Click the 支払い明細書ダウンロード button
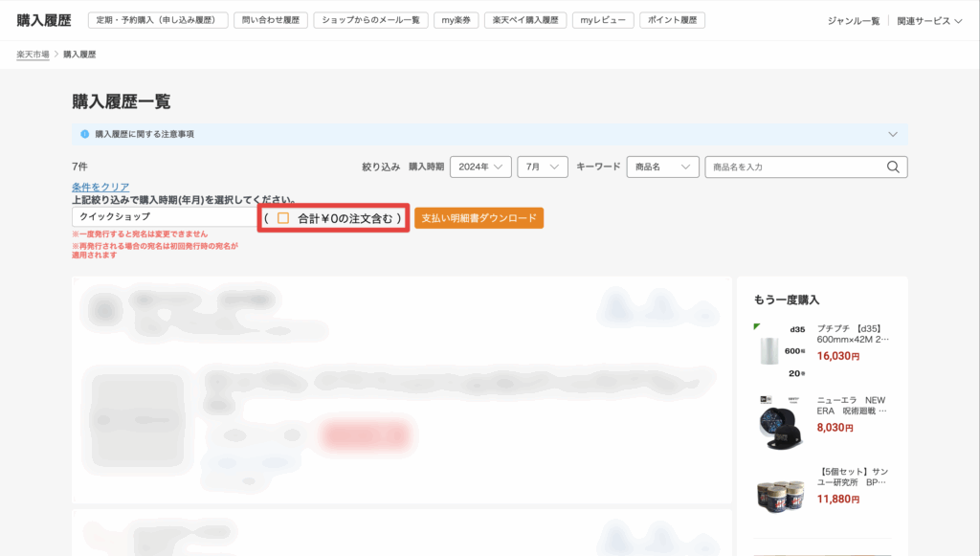This screenshot has height=556, width=980. pos(479,218)
